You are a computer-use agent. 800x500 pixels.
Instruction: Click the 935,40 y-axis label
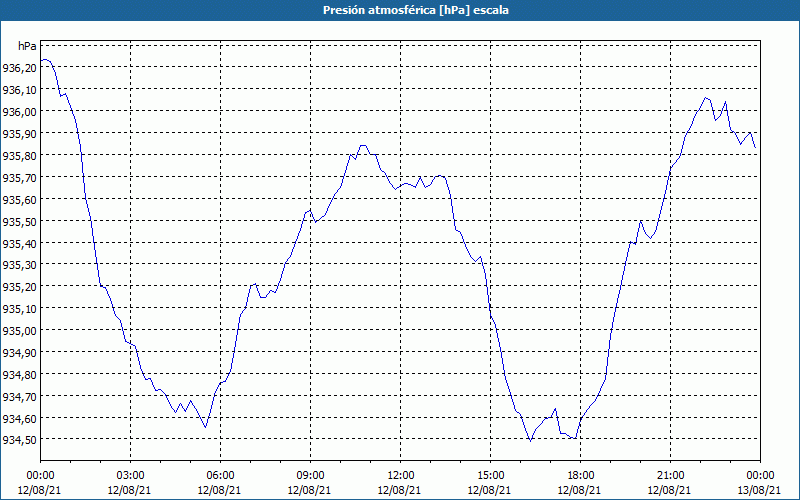click(19, 243)
